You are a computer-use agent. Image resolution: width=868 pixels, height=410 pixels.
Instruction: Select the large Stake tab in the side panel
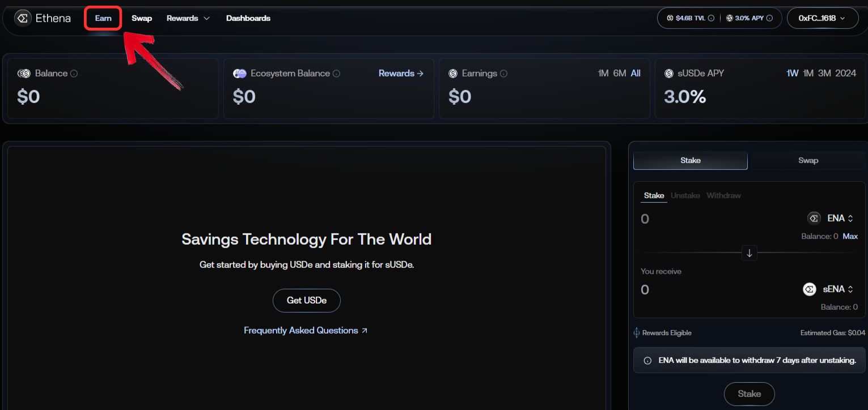click(x=691, y=160)
